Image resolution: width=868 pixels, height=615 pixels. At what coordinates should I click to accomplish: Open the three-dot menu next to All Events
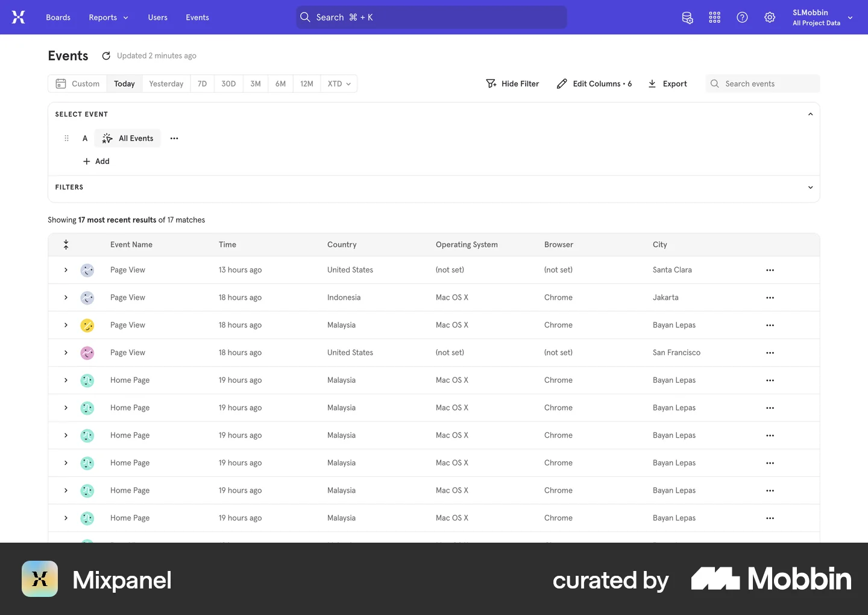pyautogui.click(x=174, y=138)
